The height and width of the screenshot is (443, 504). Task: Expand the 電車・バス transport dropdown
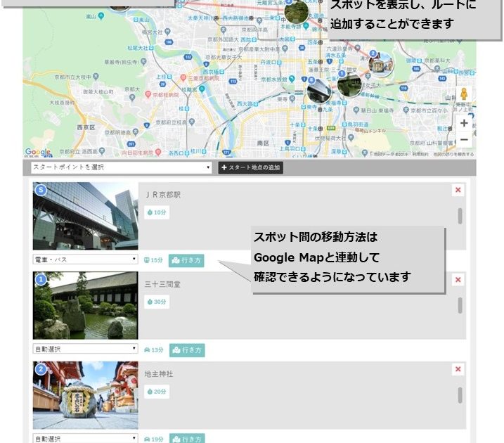click(x=85, y=259)
